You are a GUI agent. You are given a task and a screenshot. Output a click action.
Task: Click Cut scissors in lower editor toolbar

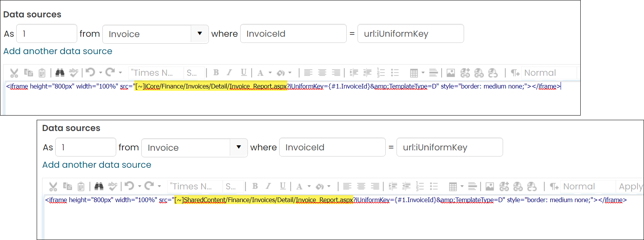pos(53,186)
